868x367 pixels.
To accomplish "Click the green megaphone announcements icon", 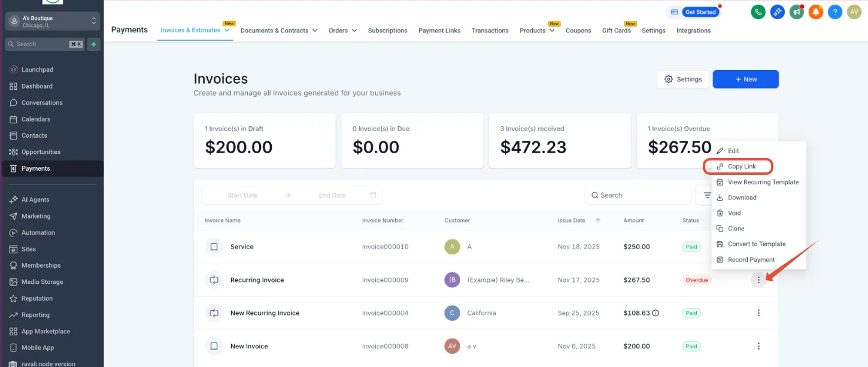I will 796,11.
